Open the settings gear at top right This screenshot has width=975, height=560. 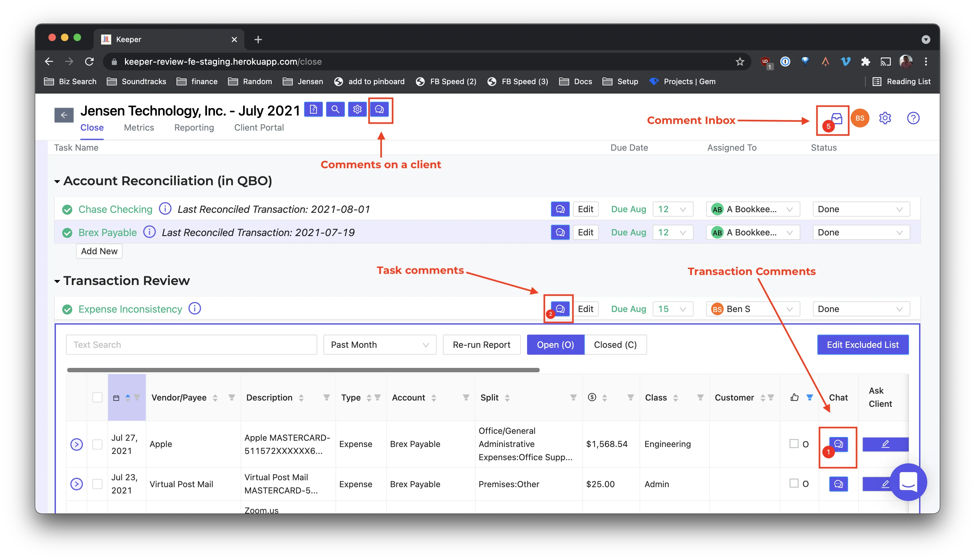pyautogui.click(x=885, y=118)
